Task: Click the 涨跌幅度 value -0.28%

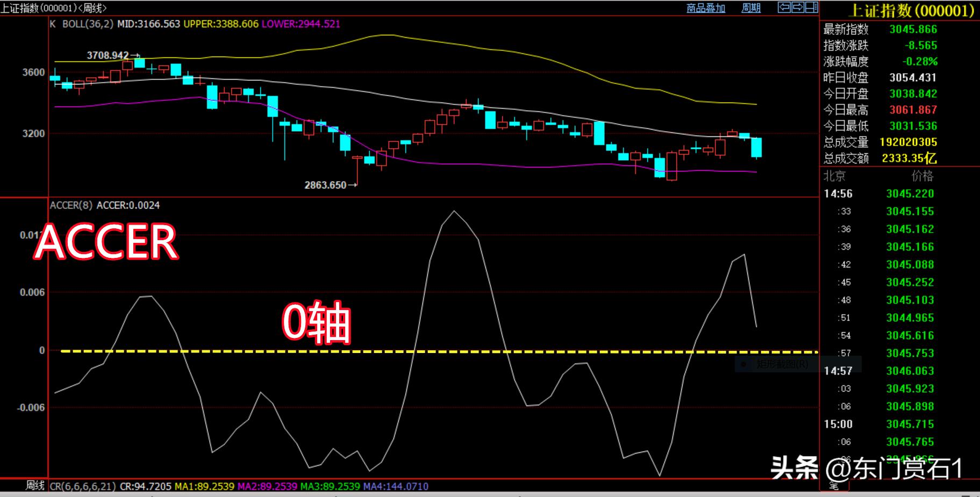Action: tap(920, 62)
